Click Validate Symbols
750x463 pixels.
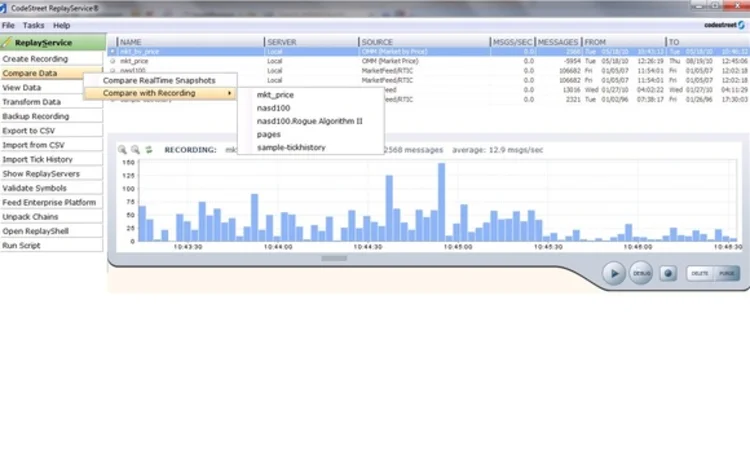(x=51, y=188)
